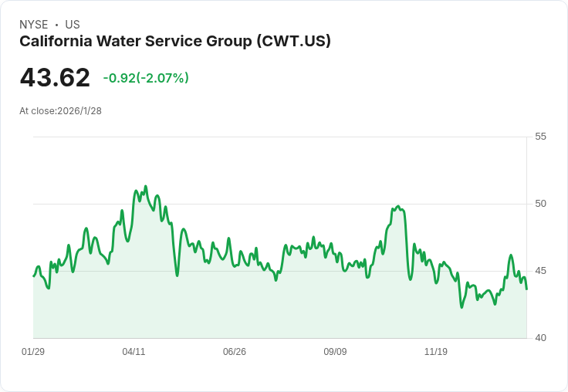Click the 06/26 date axis label
This screenshot has width=568, height=392.
pos(235,351)
